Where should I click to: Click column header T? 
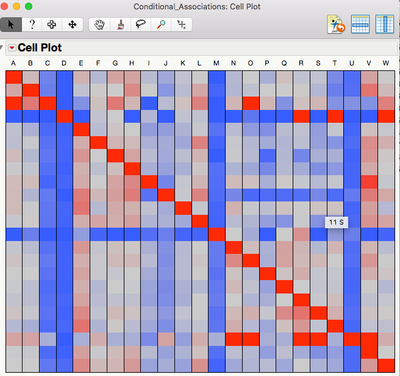[335, 63]
